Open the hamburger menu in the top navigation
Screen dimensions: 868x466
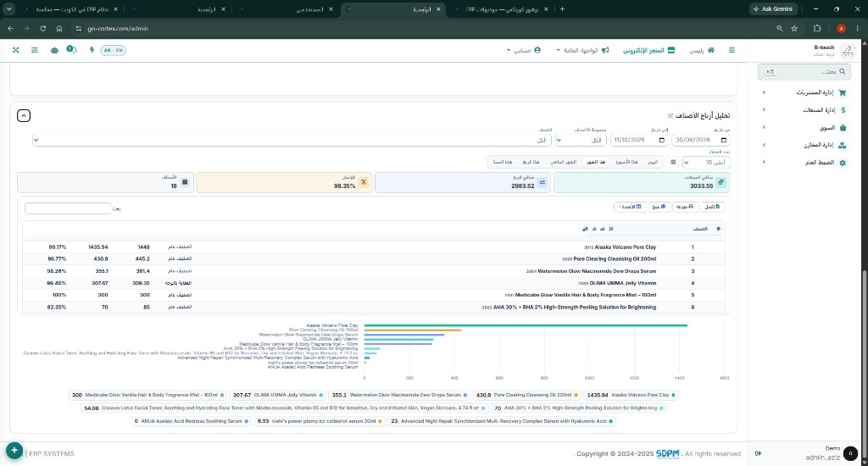[732, 50]
